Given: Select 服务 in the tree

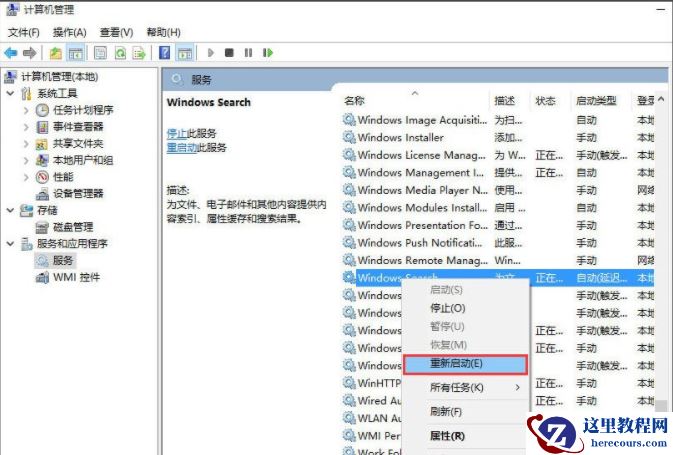Looking at the screenshot, I should coord(63,261).
